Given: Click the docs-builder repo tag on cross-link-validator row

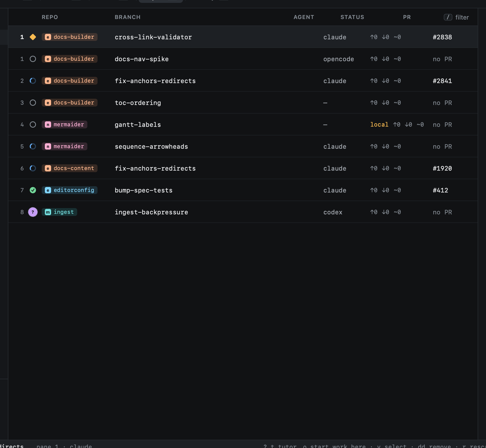Looking at the screenshot, I should (x=70, y=37).
